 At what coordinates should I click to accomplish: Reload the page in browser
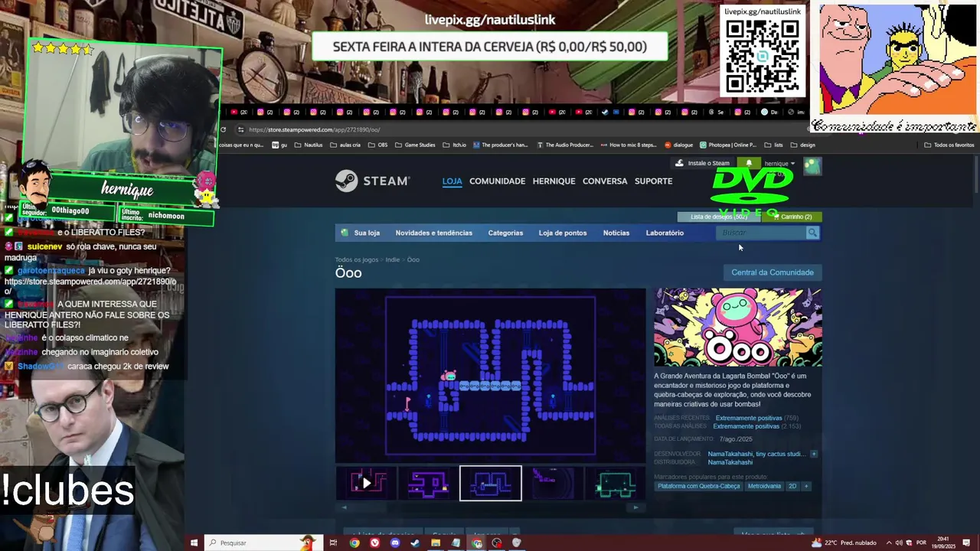[x=223, y=129]
